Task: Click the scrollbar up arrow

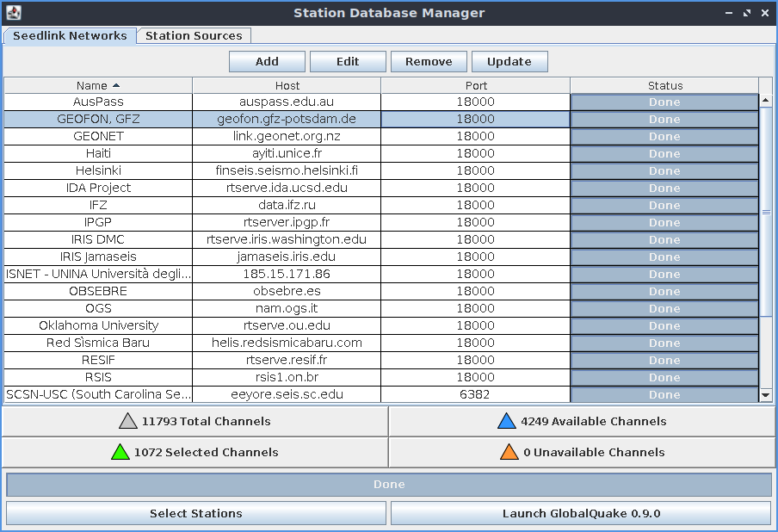Action: [766, 101]
